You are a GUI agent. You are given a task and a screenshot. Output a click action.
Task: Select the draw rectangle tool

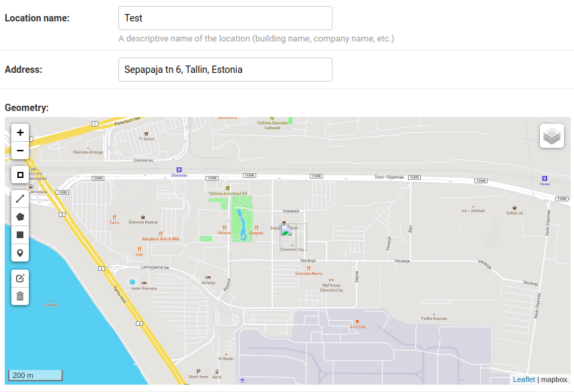click(x=20, y=234)
